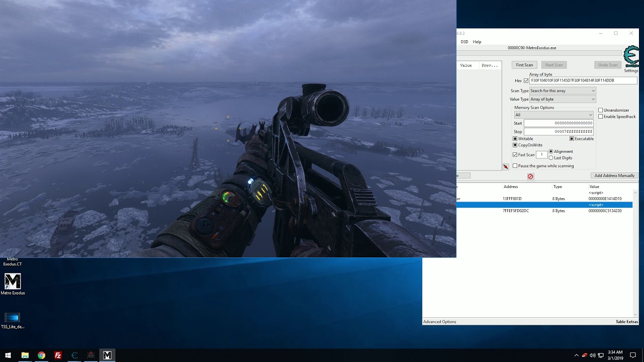Click the Stop address field

click(x=558, y=132)
